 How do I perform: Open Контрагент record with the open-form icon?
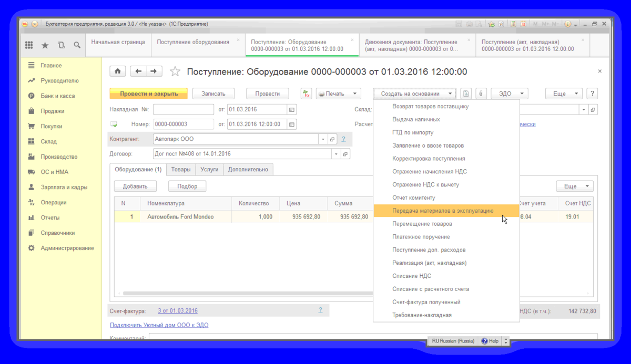332,139
